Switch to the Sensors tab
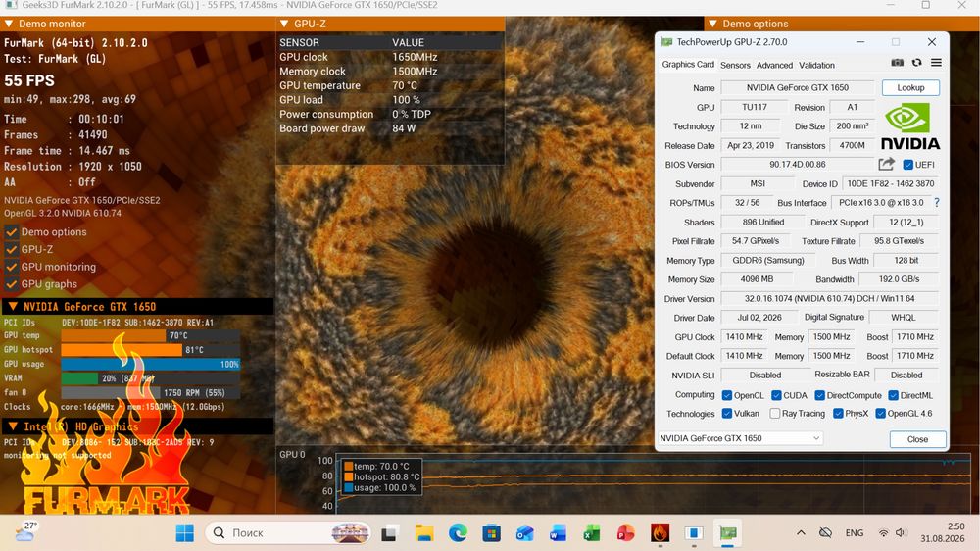The image size is (980, 551). 735,65
